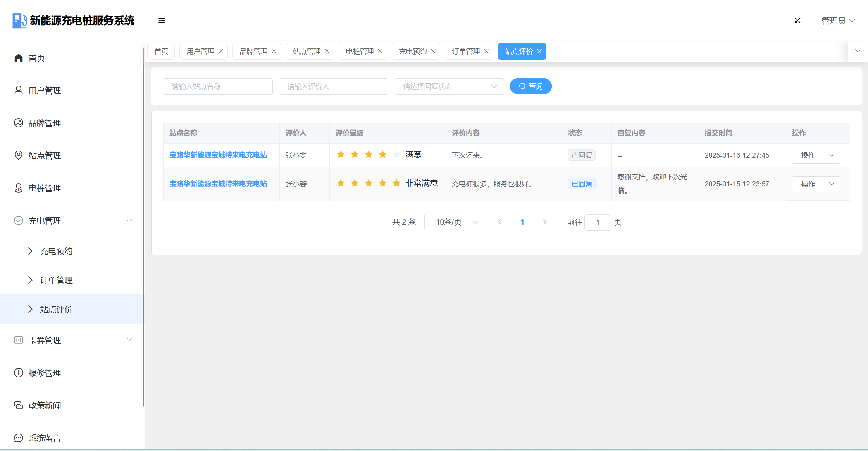Click the first star of second review

coord(341,183)
